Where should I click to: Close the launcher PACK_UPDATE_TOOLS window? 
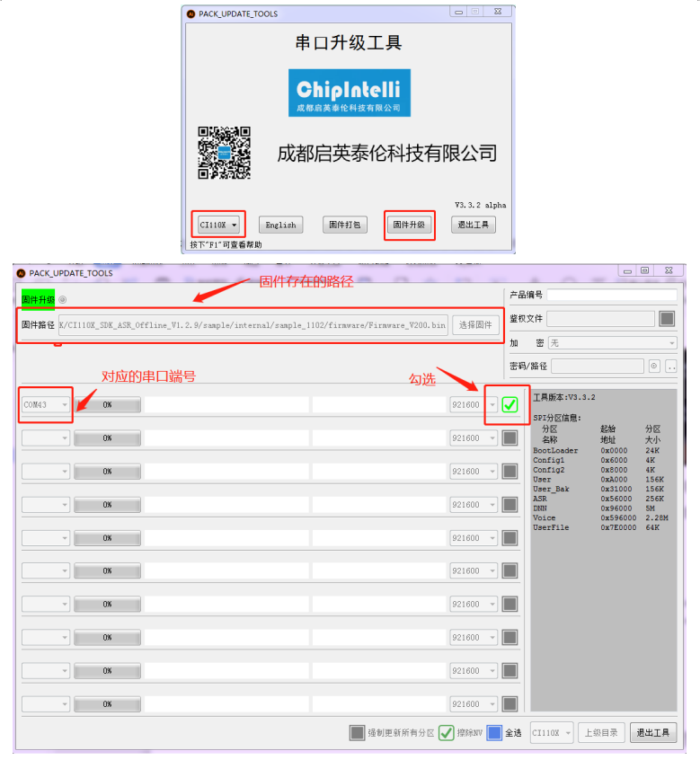click(x=498, y=11)
